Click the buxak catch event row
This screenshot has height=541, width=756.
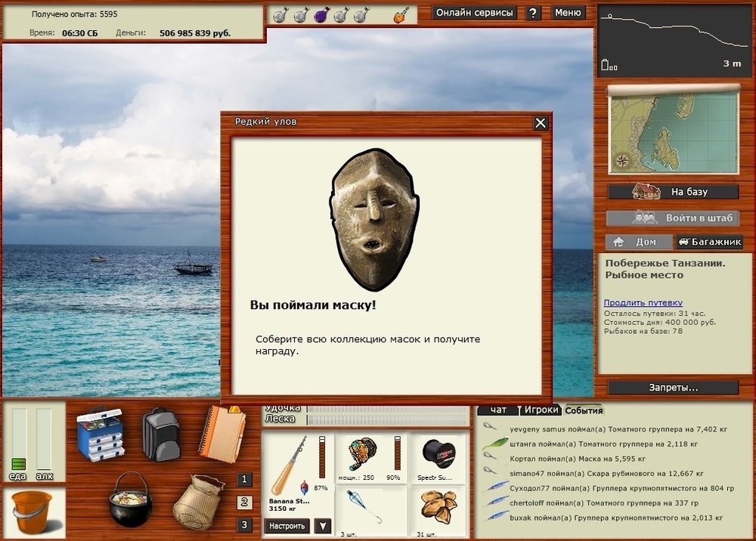click(615, 518)
